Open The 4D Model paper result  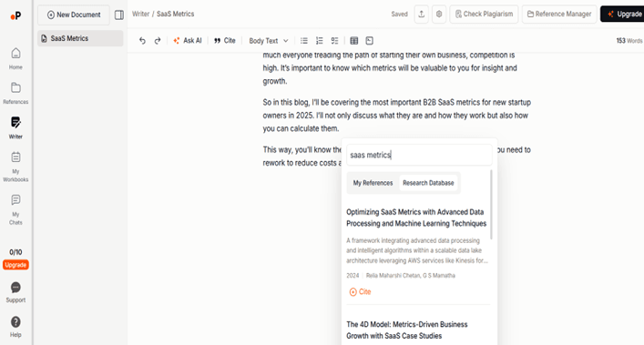406,330
